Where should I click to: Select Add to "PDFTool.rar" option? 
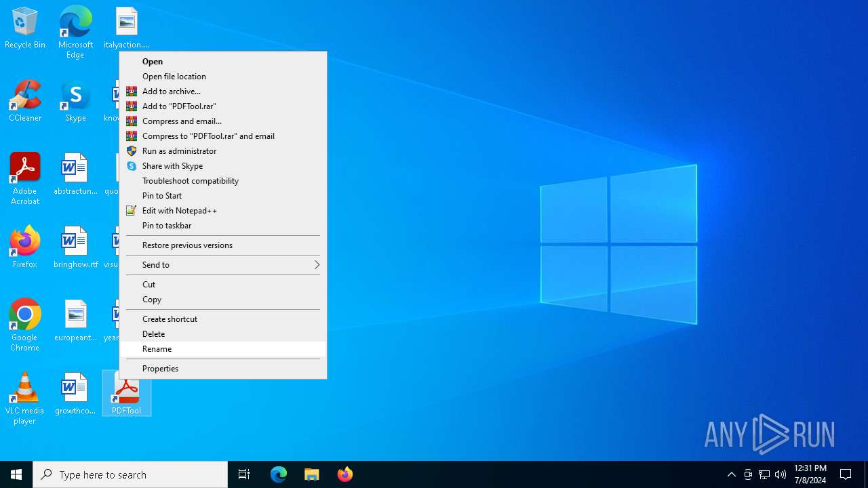[223, 106]
